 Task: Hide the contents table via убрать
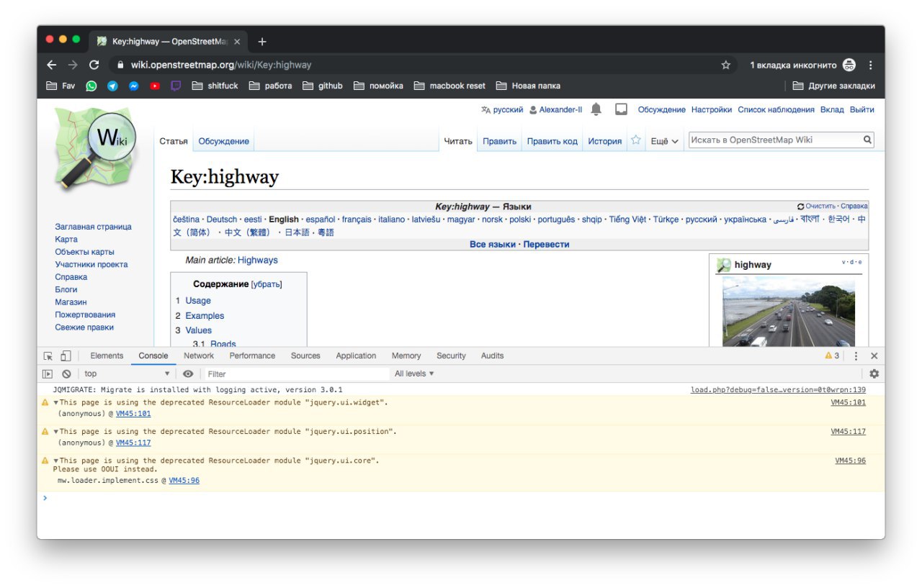click(267, 284)
